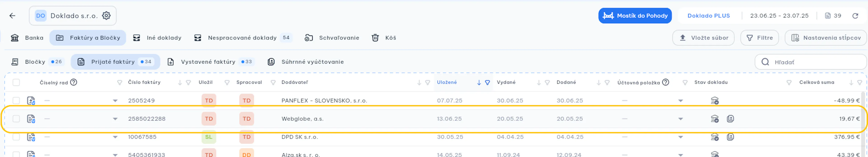
Task: Open Účtovná položka dropdown for Webglobe row
Action: point(680,119)
